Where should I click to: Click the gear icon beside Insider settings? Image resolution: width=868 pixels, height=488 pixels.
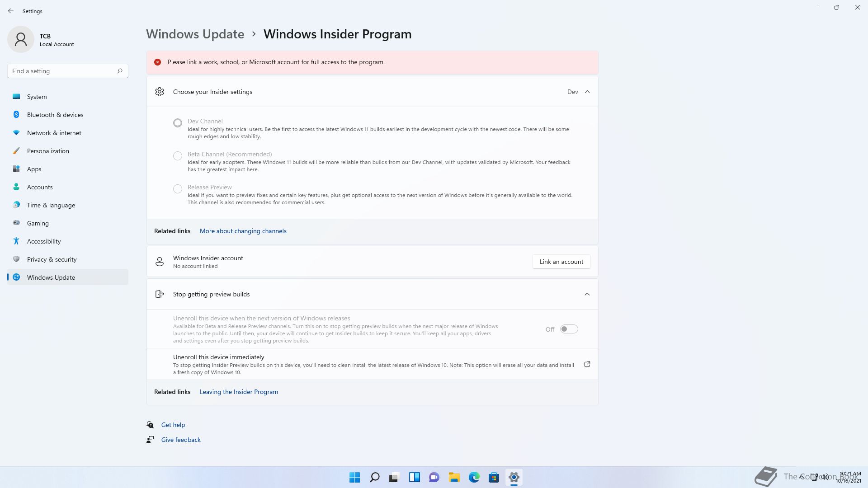(160, 92)
